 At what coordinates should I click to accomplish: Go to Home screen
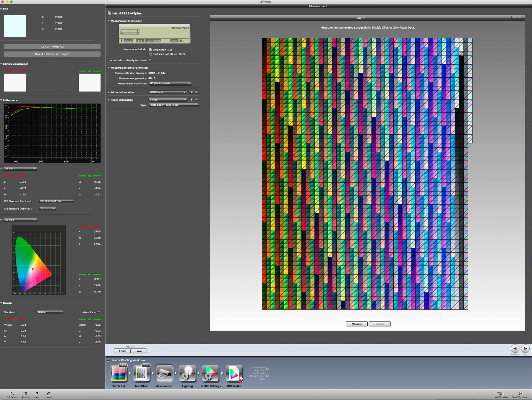point(49,395)
